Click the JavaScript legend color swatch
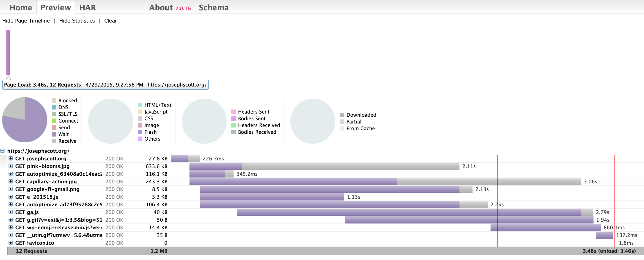 140,112
